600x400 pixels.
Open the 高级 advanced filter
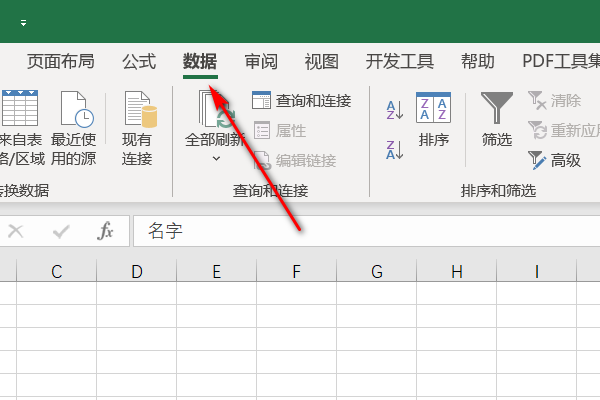[x=554, y=160]
